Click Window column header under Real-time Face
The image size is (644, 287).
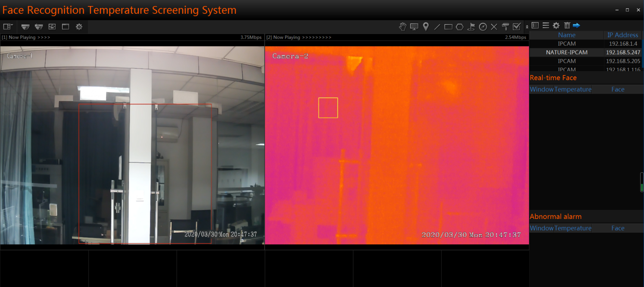click(541, 89)
